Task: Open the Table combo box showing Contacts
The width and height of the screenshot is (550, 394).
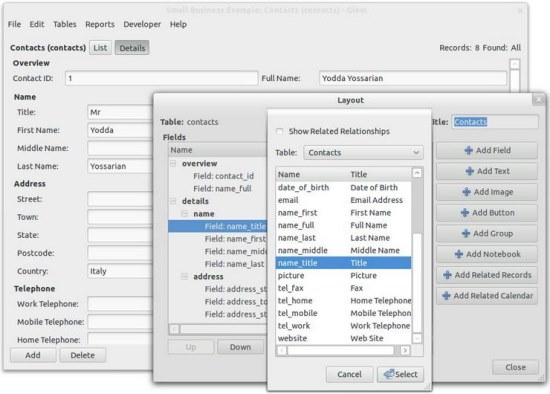Action: click(x=363, y=153)
